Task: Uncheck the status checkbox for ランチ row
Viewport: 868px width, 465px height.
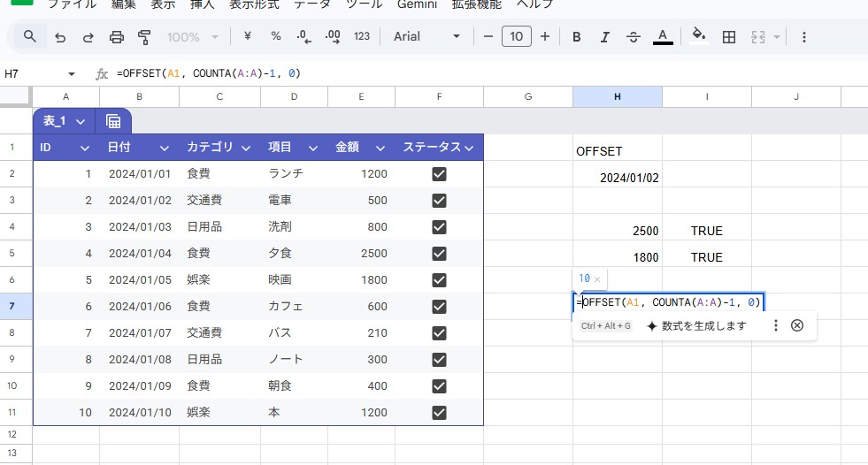Action: (439, 174)
